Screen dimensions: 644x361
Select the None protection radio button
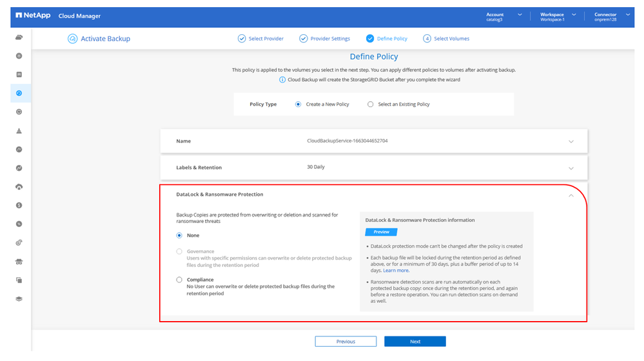(x=179, y=235)
